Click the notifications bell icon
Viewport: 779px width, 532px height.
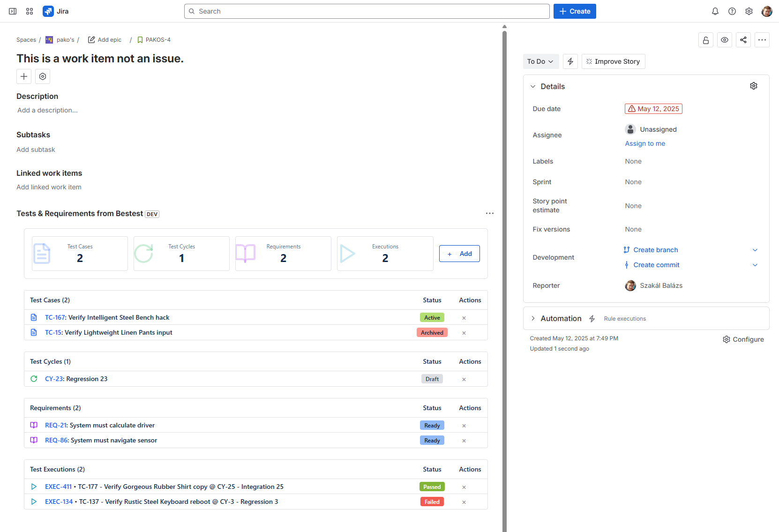click(715, 11)
